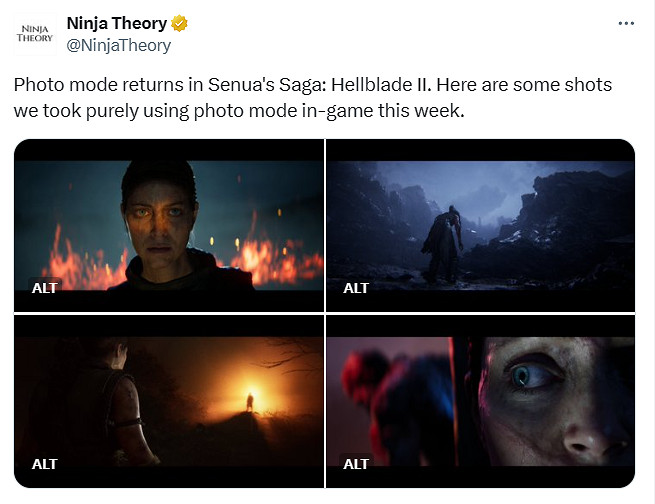This screenshot has height=504, width=655.
Task: Show ALT text for the fire portrait image
Action: (45, 288)
